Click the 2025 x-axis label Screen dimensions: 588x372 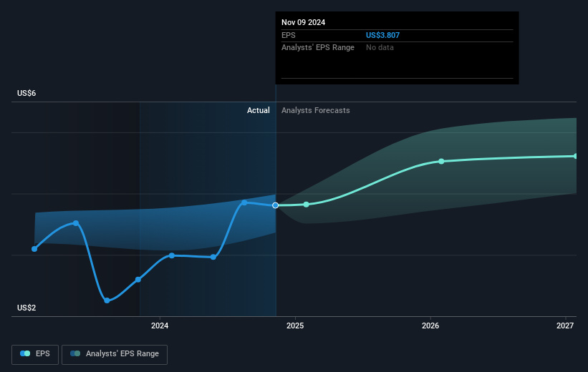point(295,325)
